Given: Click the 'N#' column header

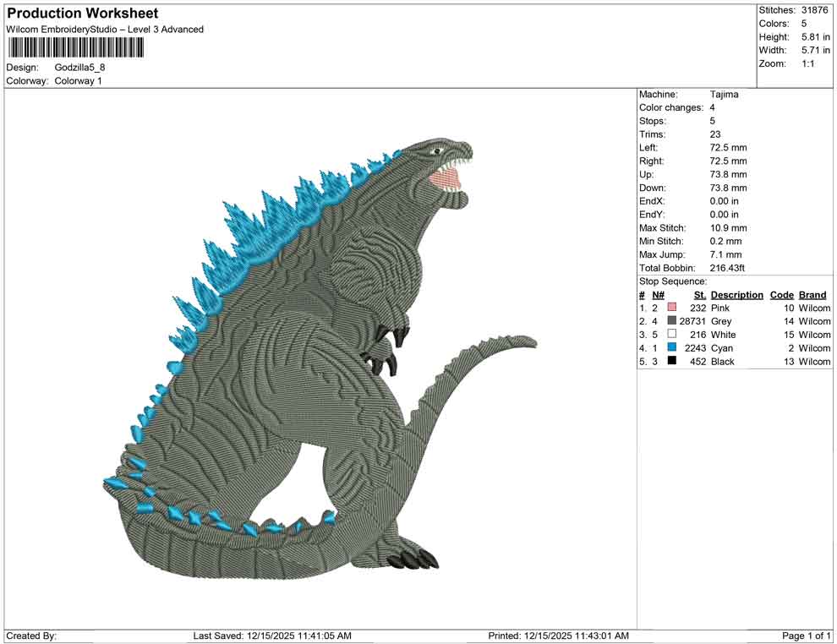Looking at the screenshot, I should click(x=658, y=295).
